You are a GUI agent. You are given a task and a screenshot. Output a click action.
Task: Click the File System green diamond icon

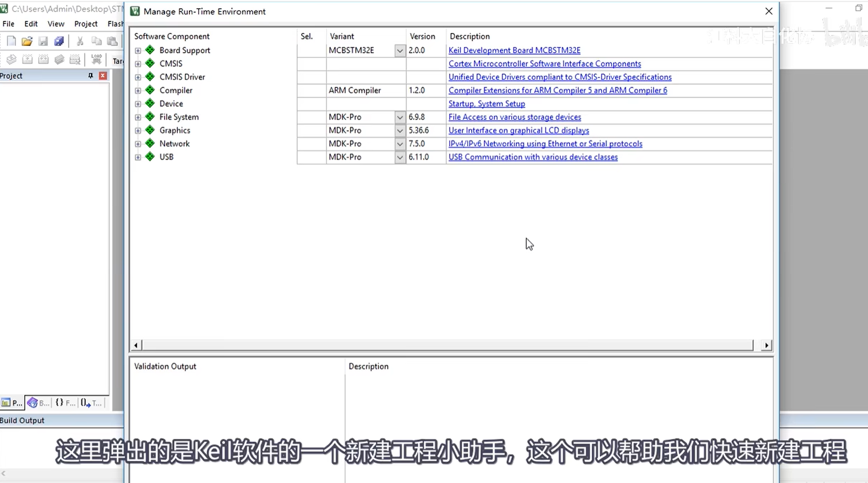150,117
